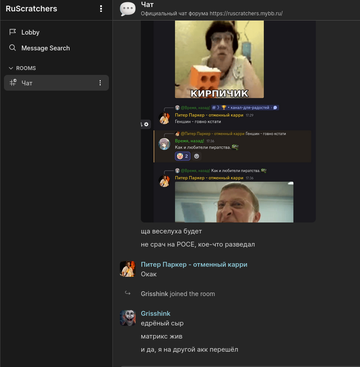Click the message 'едрёный сыр'

point(162,323)
